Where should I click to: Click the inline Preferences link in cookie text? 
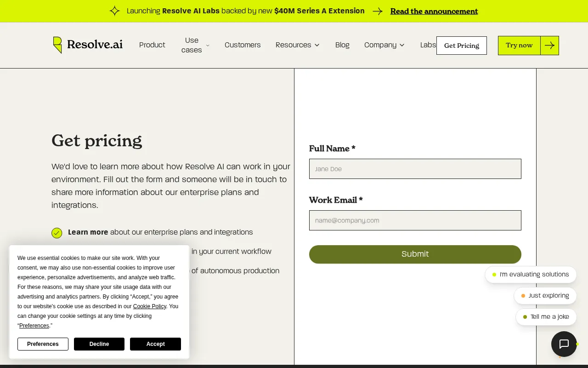pyautogui.click(x=34, y=326)
